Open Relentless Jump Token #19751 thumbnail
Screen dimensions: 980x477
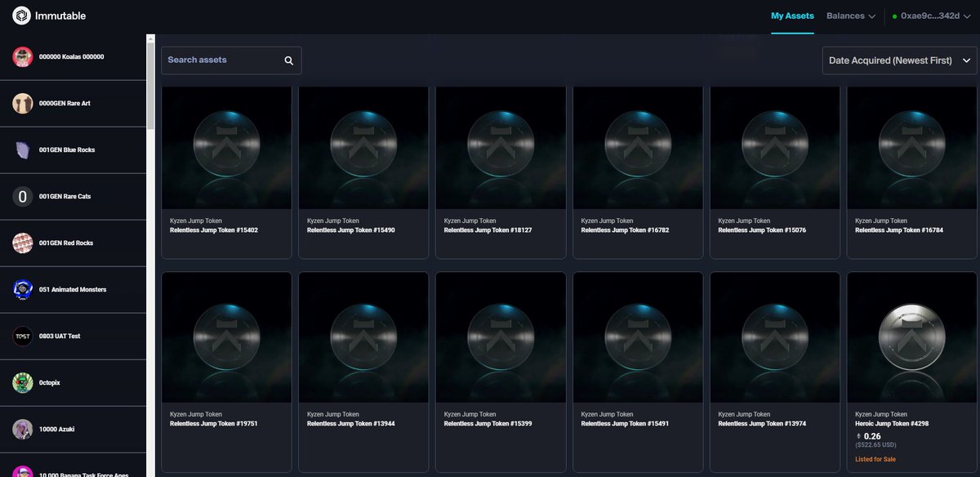pos(227,337)
